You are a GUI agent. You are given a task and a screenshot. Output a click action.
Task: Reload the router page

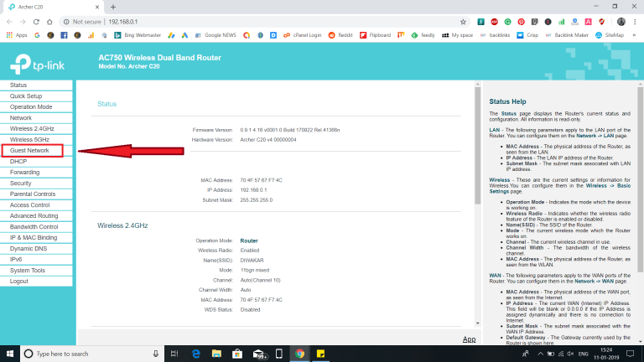[x=51, y=21]
